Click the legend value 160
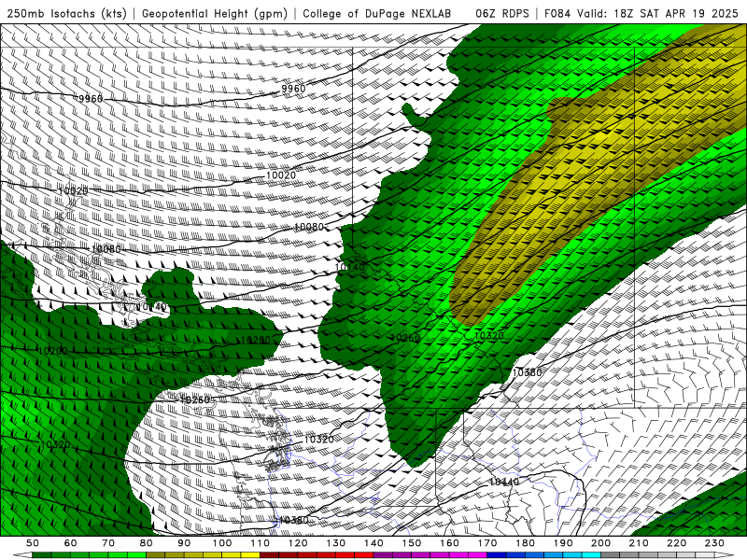 click(449, 543)
